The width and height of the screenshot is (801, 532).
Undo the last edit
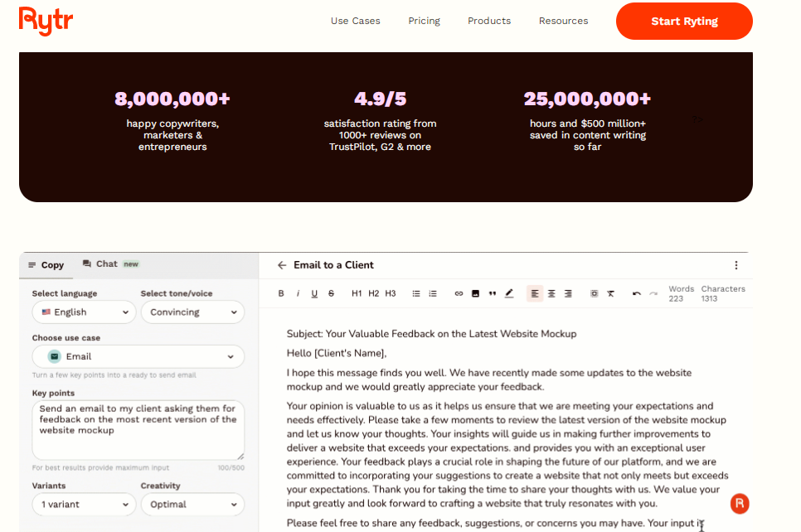click(x=637, y=293)
